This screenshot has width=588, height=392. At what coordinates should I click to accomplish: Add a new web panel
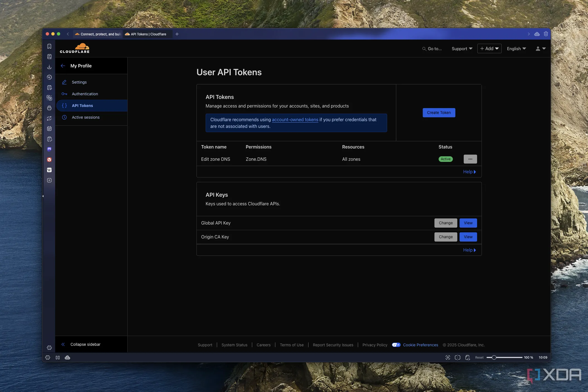tap(49, 180)
